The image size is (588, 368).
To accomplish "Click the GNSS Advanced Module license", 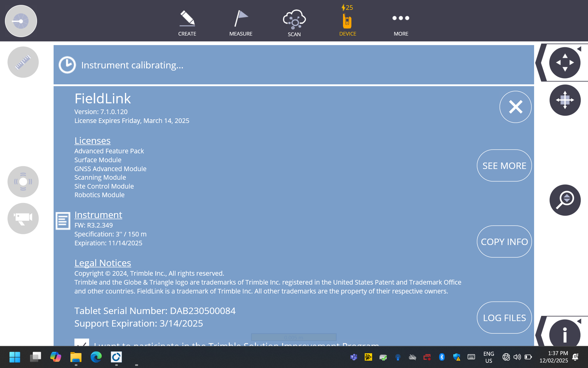I will (x=110, y=169).
